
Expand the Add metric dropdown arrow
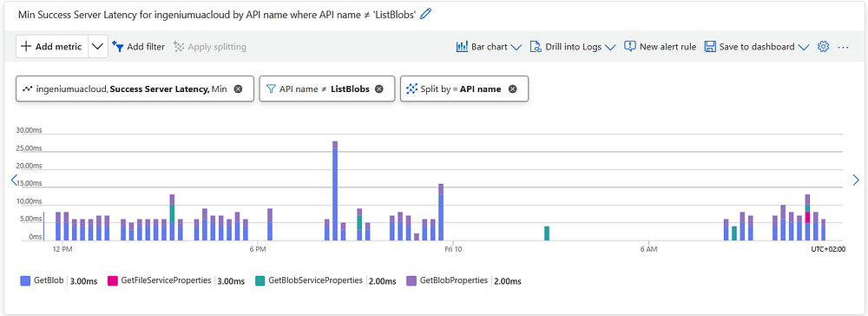(x=98, y=47)
